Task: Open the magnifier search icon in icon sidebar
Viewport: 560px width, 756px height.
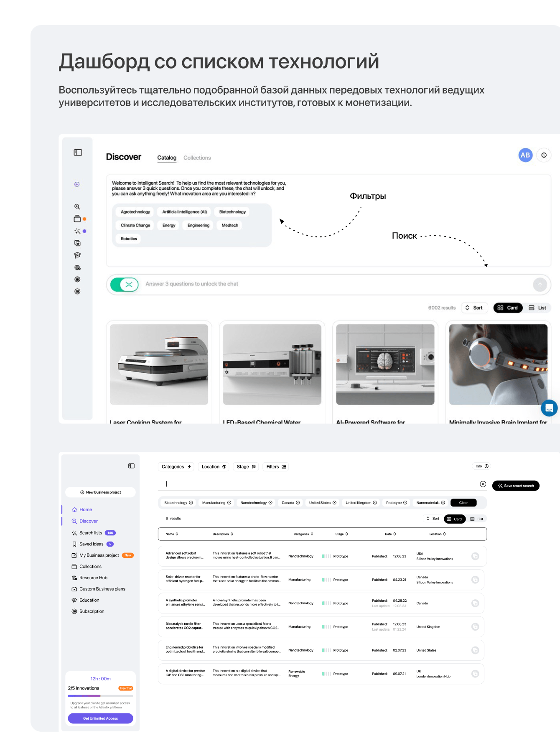Action: tap(77, 206)
